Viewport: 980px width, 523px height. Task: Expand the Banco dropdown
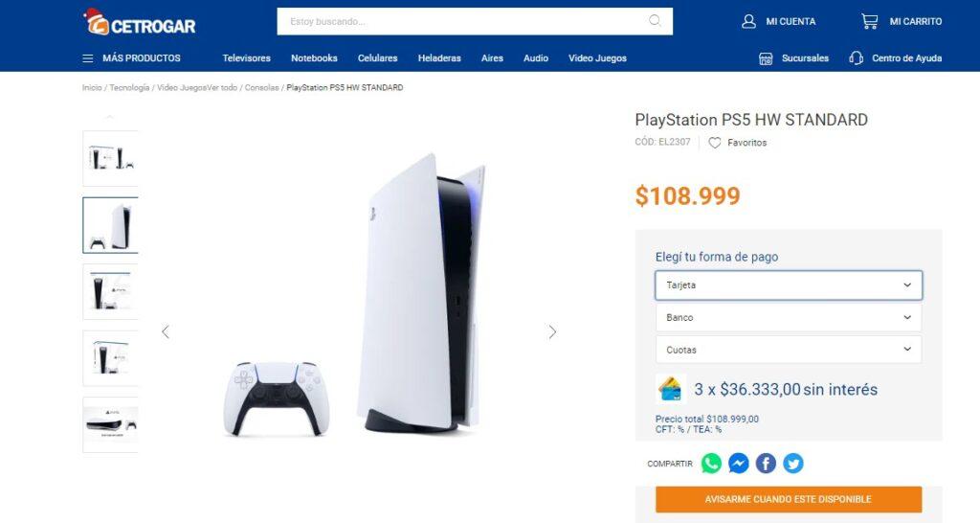click(789, 318)
